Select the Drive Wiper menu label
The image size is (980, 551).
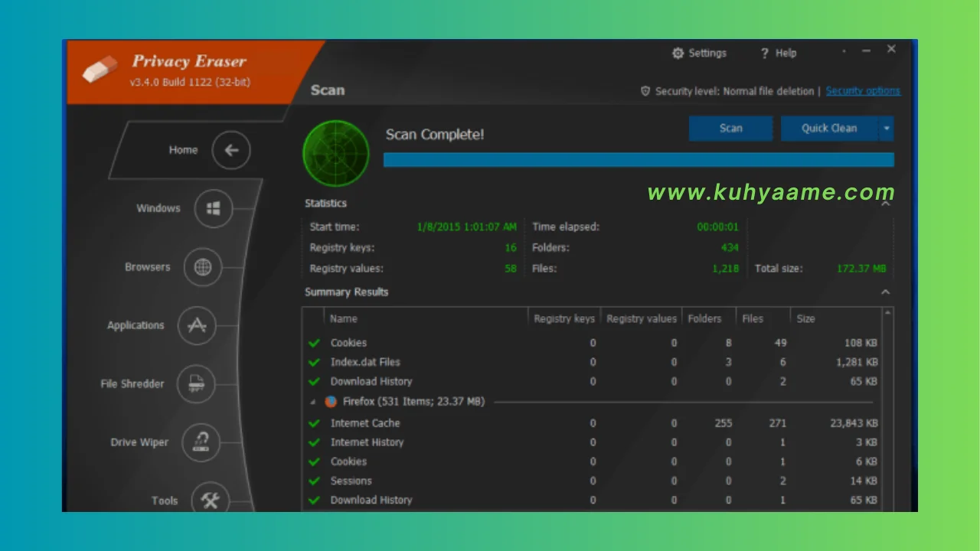tap(139, 442)
